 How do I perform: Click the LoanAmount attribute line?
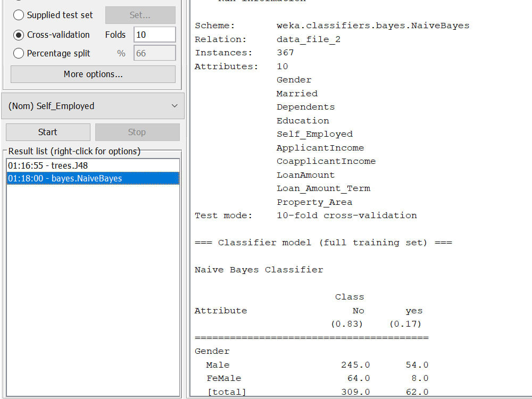pyautogui.click(x=306, y=175)
